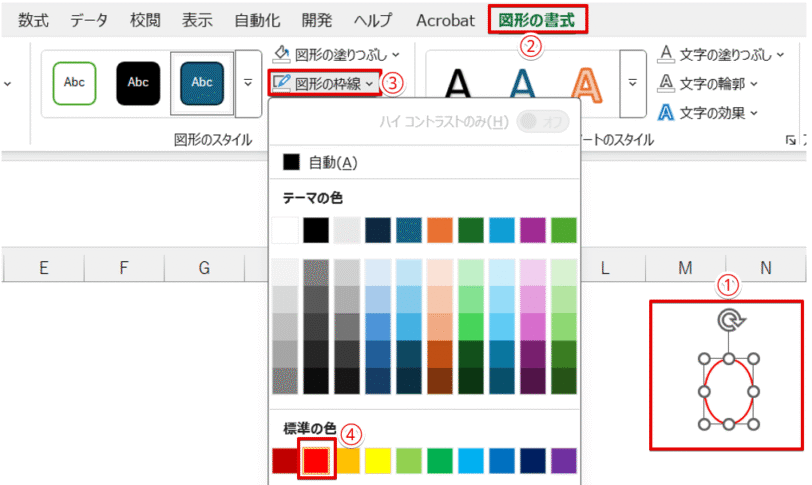Open the 図形の枠線 dropdown arrow

click(369, 83)
